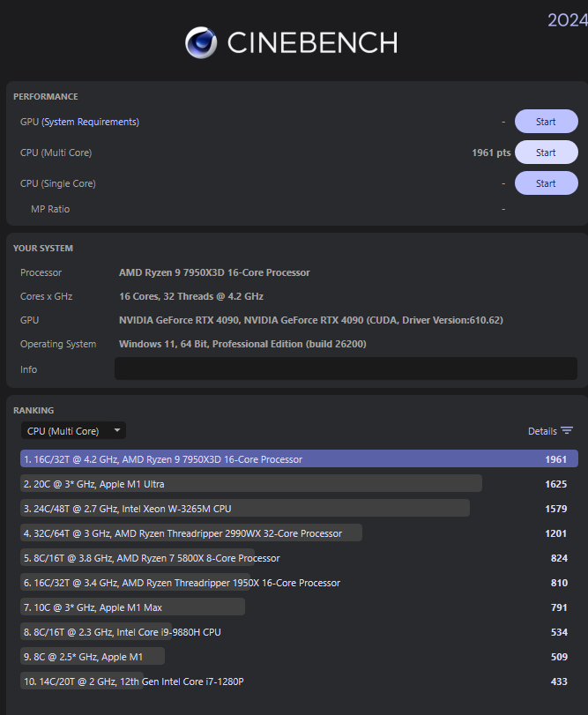Click the 1579 score value

(x=556, y=509)
